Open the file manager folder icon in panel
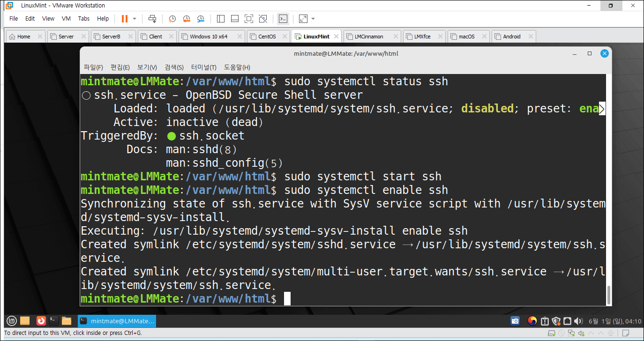 point(67,321)
